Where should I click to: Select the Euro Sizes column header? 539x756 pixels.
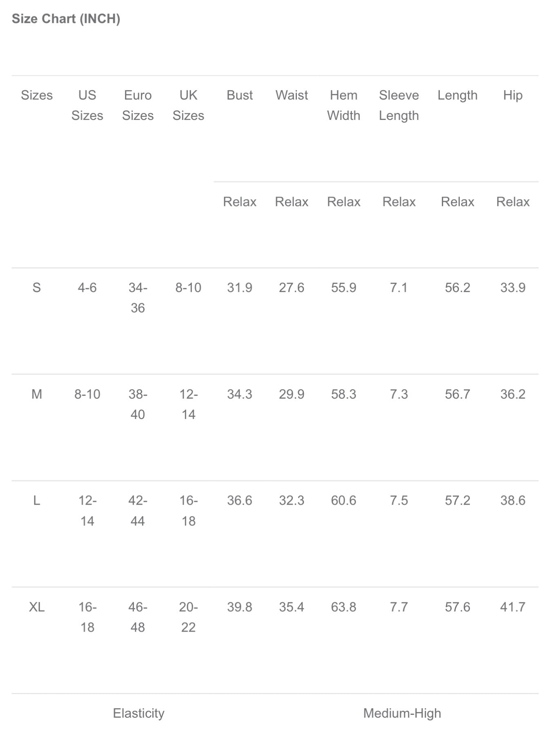(138, 105)
